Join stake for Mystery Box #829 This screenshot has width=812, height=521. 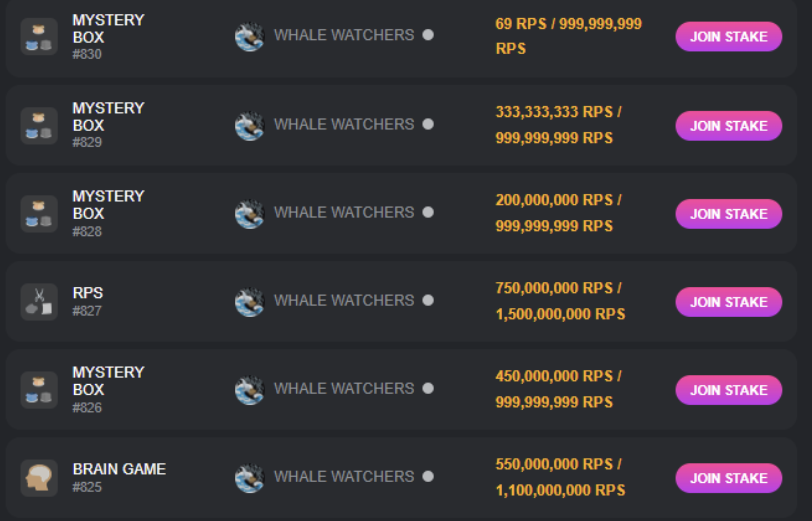(x=728, y=126)
